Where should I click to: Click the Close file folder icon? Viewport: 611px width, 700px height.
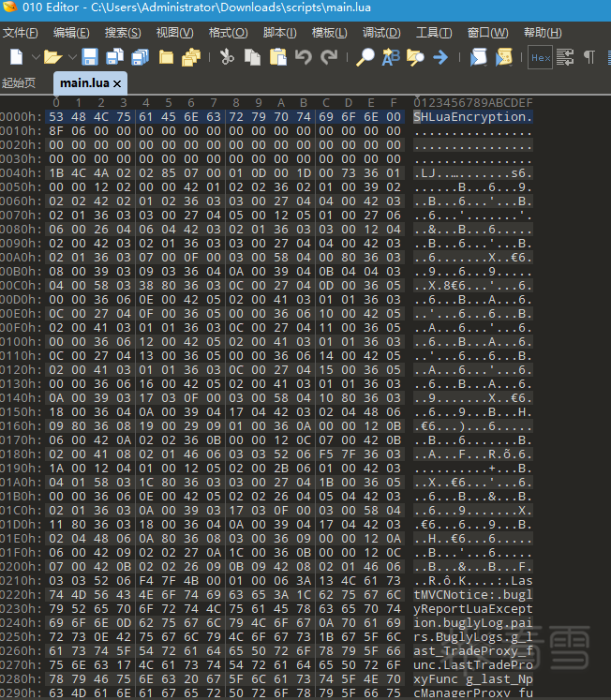tap(166, 57)
